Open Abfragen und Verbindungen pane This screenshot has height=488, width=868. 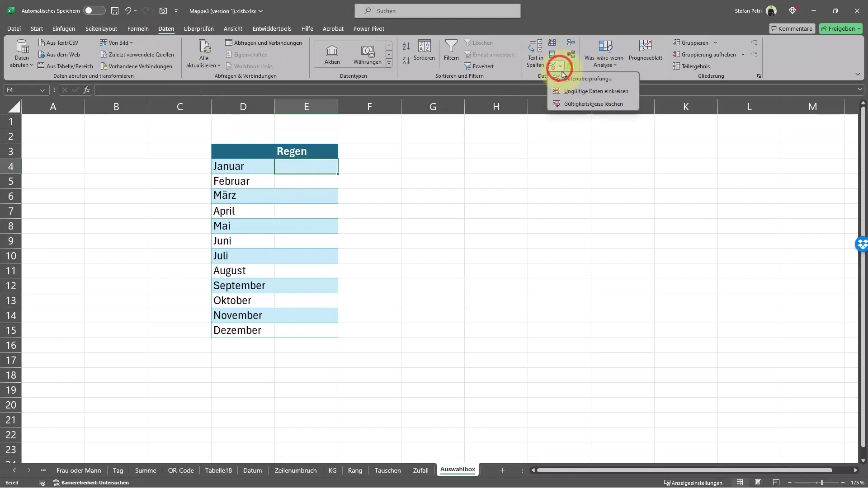tap(264, 42)
